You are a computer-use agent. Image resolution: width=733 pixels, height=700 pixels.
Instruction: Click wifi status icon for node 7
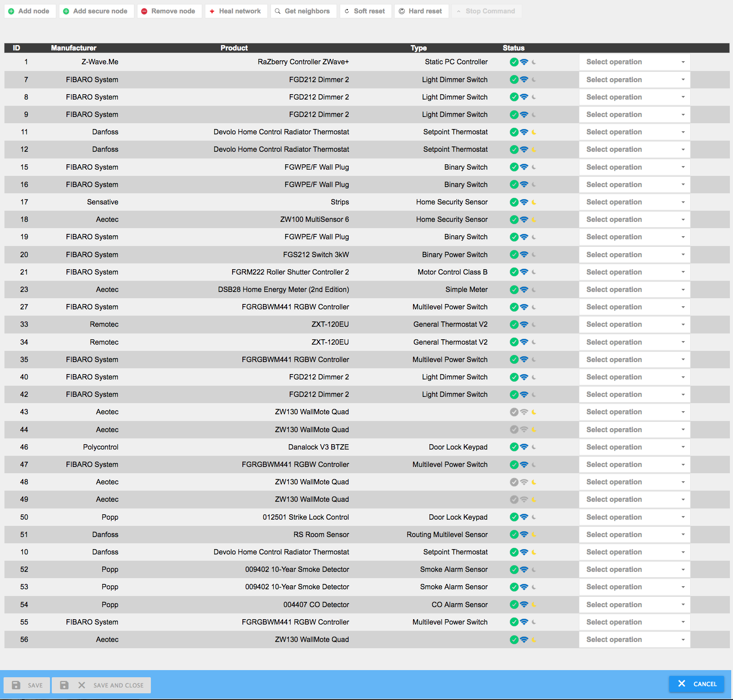point(524,79)
